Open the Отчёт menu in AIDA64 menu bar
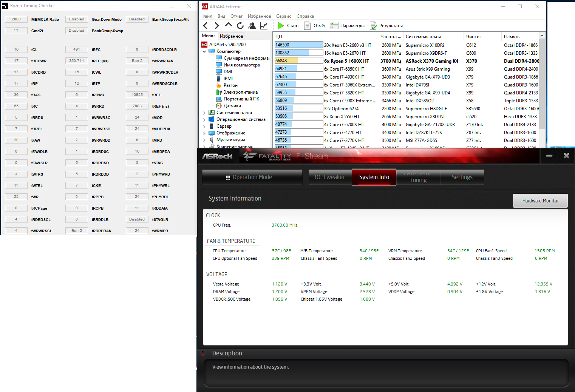Image resolution: width=575 pixels, height=392 pixels. (236, 16)
